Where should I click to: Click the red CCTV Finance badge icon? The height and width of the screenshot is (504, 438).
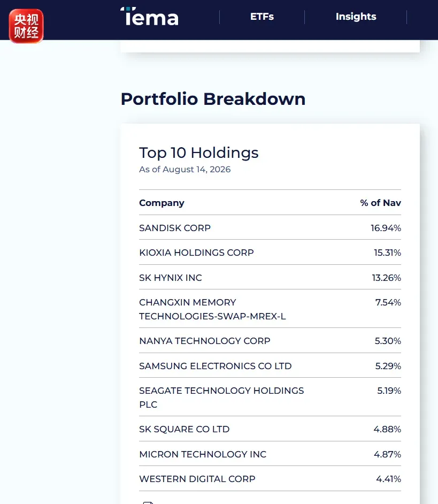pos(26,26)
